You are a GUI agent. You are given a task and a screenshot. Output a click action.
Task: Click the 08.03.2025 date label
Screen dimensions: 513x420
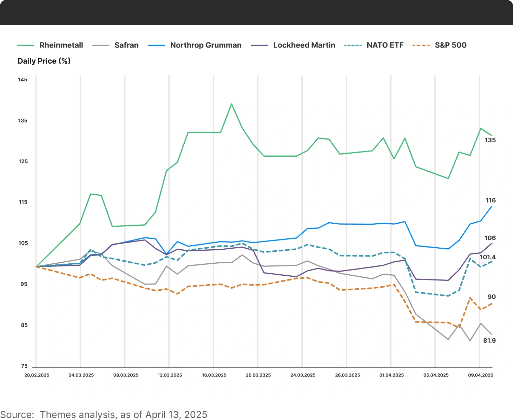click(126, 375)
